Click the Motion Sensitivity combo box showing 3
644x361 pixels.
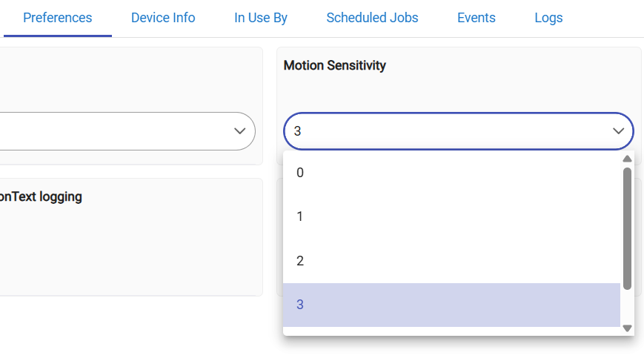pyautogui.click(x=445, y=131)
